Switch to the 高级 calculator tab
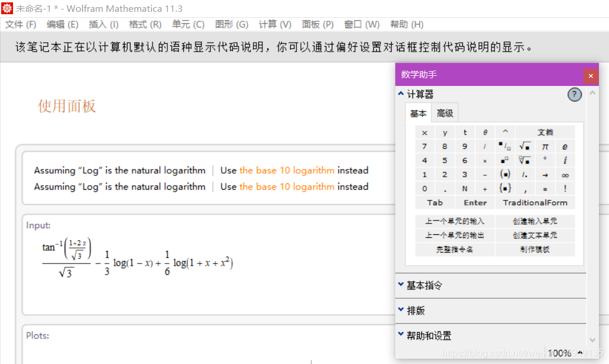The image size is (609, 364). pos(445,113)
